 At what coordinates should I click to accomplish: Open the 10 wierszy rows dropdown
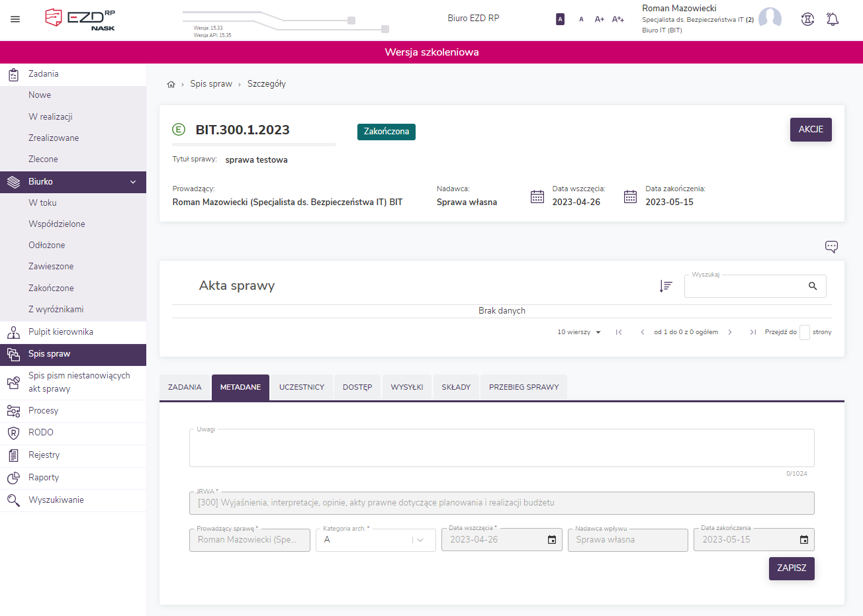579,332
